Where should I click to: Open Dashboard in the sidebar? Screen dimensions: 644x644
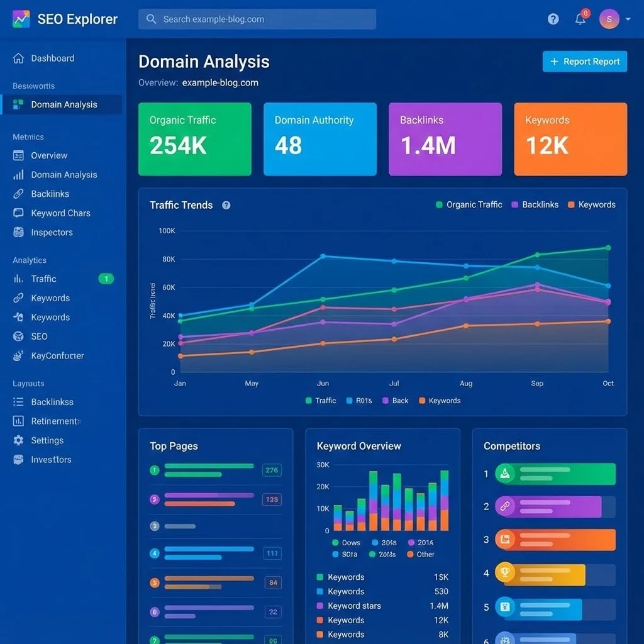click(x=53, y=58)
